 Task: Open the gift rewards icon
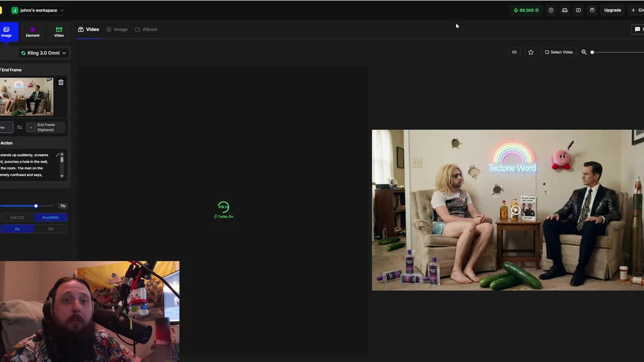click(592, 10)
